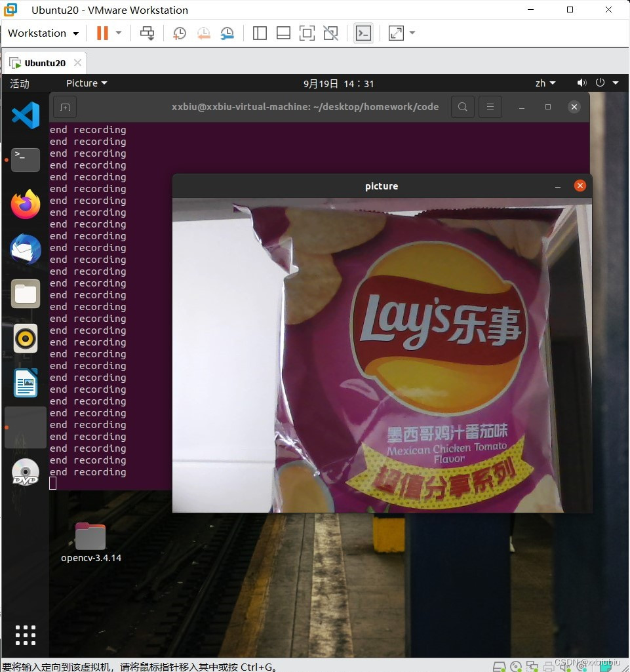Minimize the picture window
This screenshot has height=672, width=630.
click(x=558, y=186)
